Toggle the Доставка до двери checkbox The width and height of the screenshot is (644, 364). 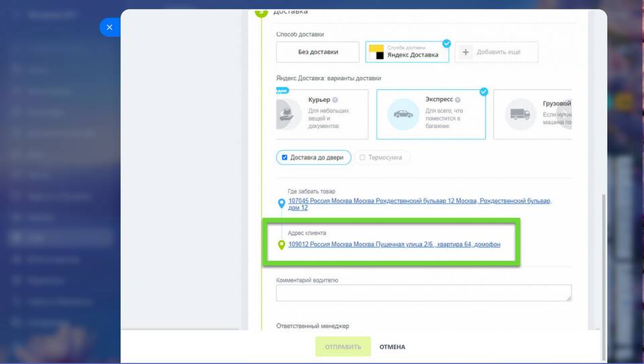[x=285, y=158]
